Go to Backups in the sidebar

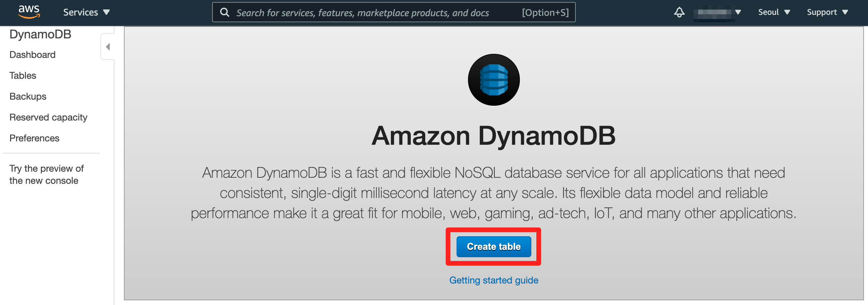[x=28, y=96]
